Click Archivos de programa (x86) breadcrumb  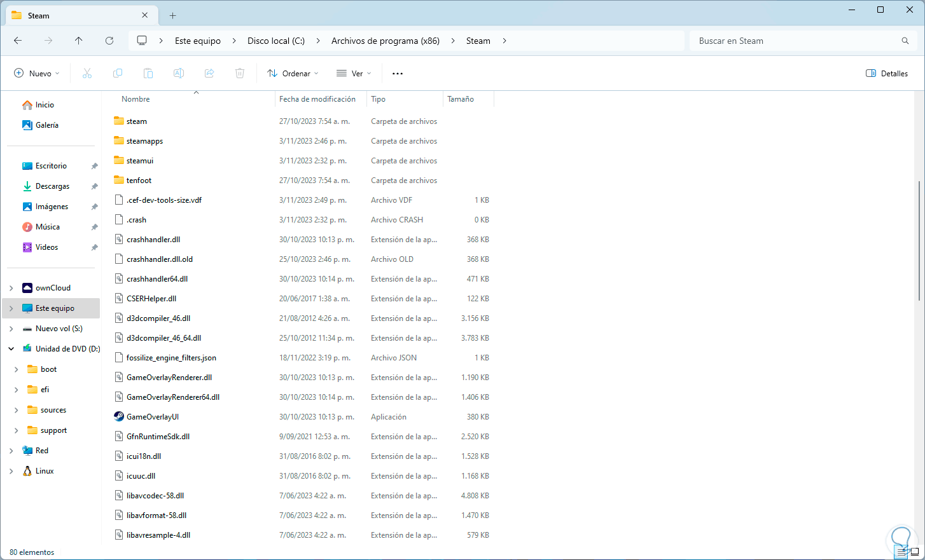[386, 41]
